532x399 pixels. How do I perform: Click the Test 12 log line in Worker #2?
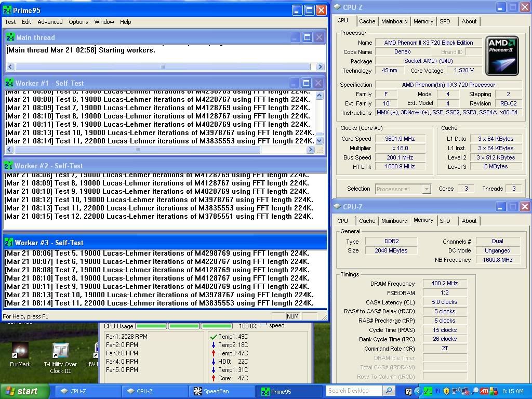[159, 217]
